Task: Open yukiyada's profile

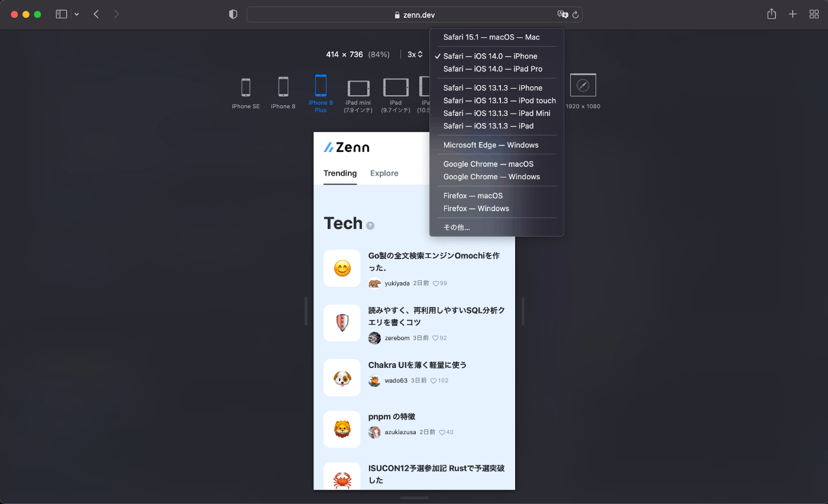Action: click(x=389, y=283)
